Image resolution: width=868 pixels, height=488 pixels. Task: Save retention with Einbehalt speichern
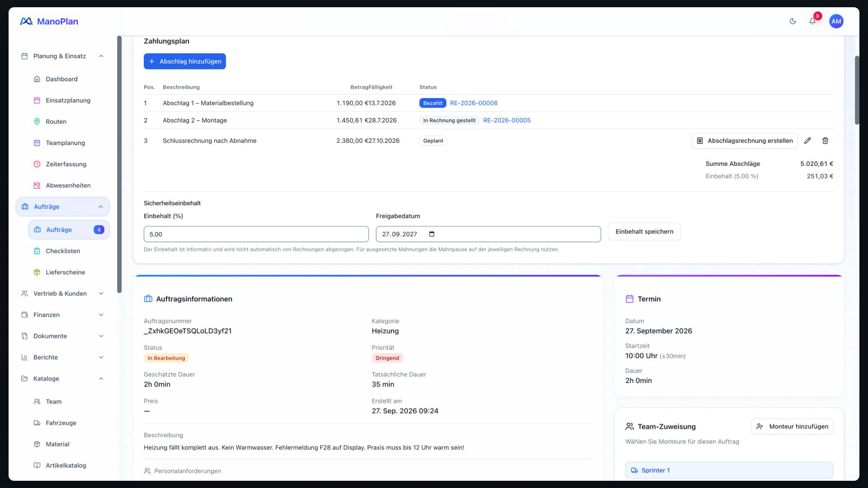point(644,231)
